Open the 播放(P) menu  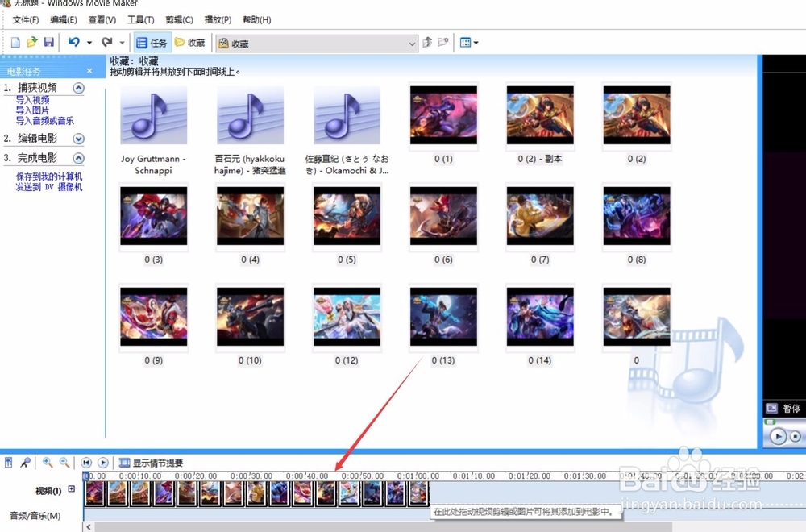point(218,19)
